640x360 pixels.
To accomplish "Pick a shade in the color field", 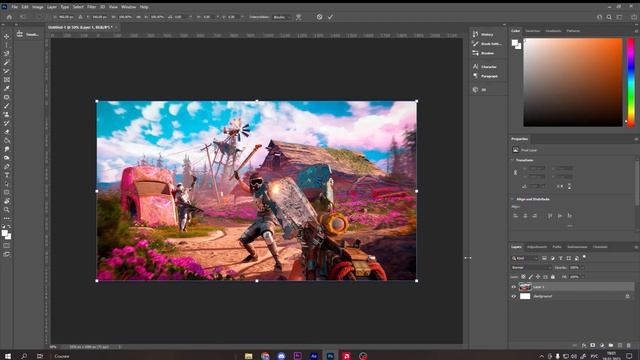I will pyautogui.click(x=573, y=82).
